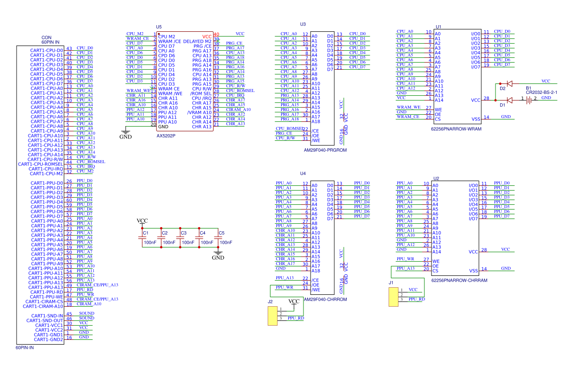The width and height of the screenshot is (569, 392).
Task: Select capacitor C1 symbol
Action: pos(142,237)
